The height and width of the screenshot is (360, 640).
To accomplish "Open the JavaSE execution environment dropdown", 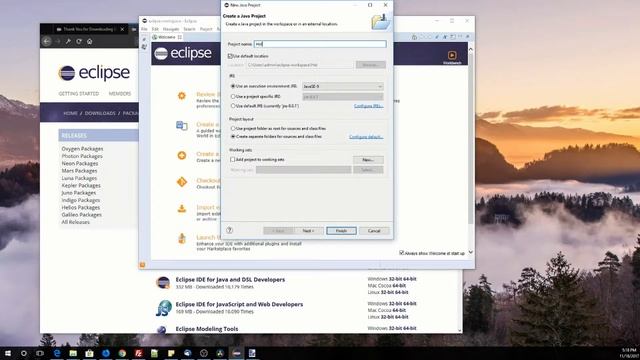I will 342,86.
